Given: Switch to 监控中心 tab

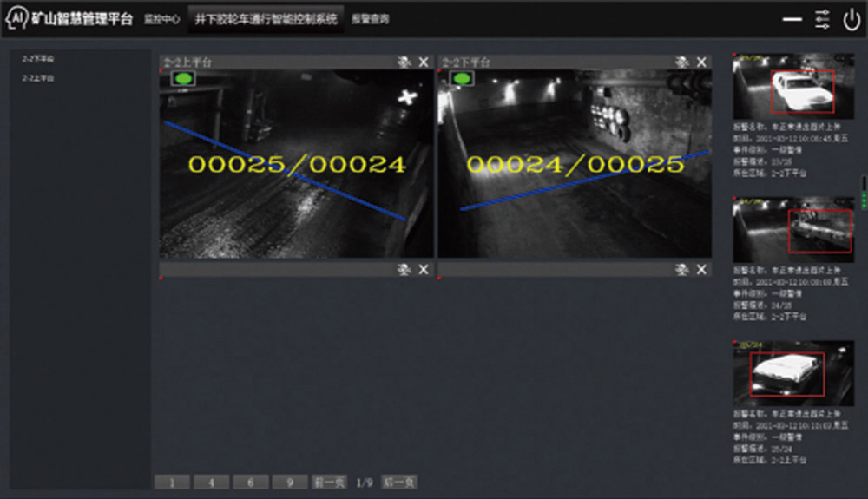Looking at the screenshot, I should tap(161, 18).
